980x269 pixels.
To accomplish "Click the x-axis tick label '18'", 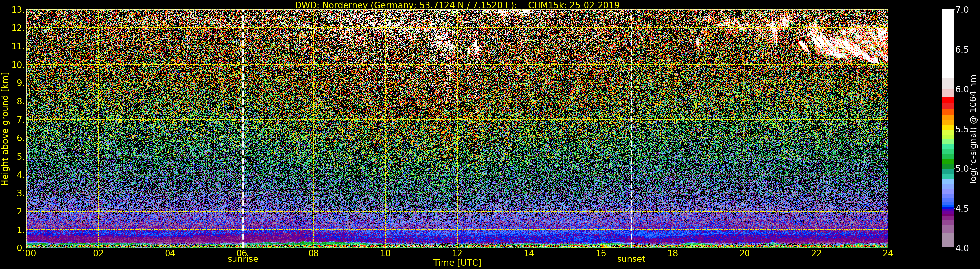I will click(x=673, y=253).
